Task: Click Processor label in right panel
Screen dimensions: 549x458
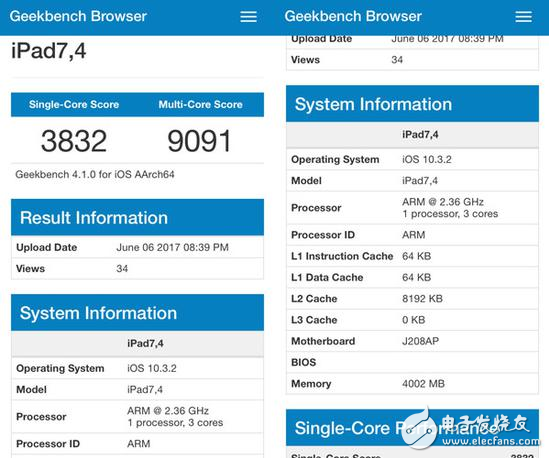Action: point(316,208)
